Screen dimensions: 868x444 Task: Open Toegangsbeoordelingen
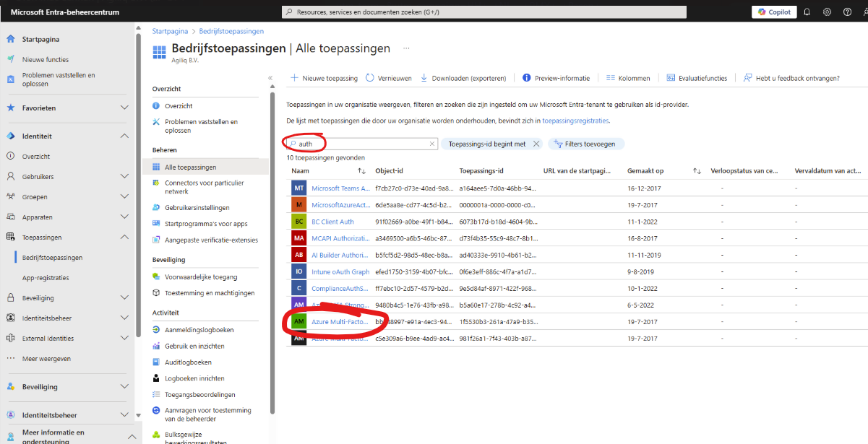(200, 395)
